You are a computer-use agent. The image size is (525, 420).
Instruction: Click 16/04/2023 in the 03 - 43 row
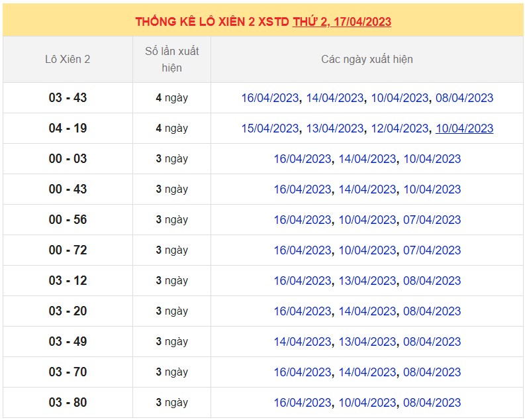(269, 98)
